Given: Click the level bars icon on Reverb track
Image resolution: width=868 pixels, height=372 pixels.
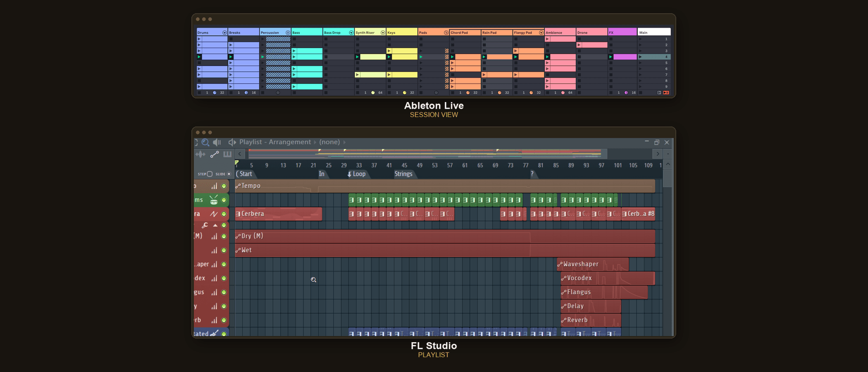Looking at the screenshot, I should pyautogui.click(x=214, y=320).
